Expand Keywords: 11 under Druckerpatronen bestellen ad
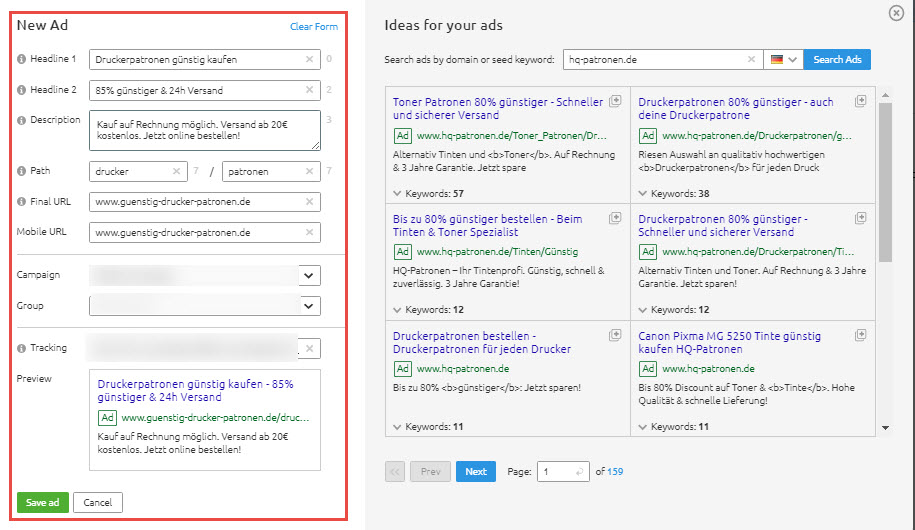Image resolution: width=915 pixels, height=530 pixels. coord(428,427)
